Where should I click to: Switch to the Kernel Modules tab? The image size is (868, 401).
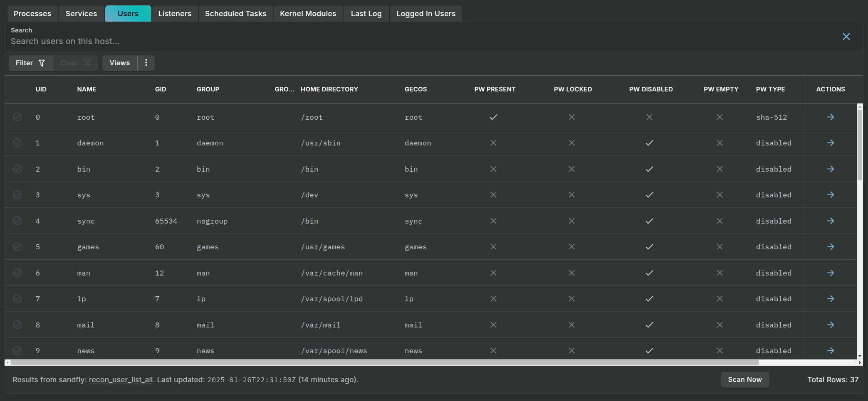[308, 14]
